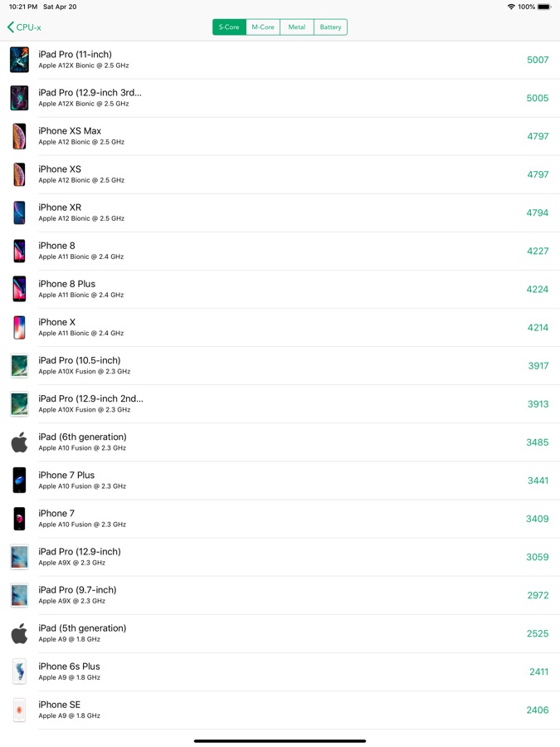Tap the iPhone XS Max device image
Viewport: 560px width, 747px height.
[x=19, y=136]
